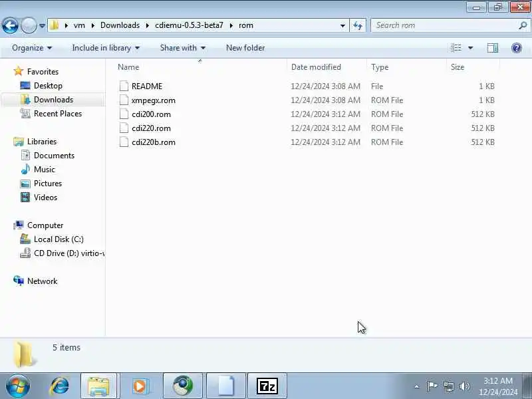Select Libraries in navigation pane
This screenshot has height=399, width=532.
42,141
